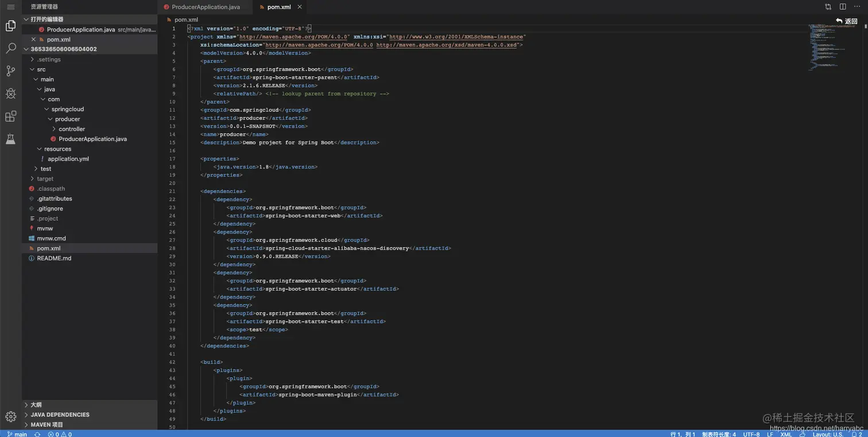Click the maven-4.0.0.xsd schema link

click(446, 45)
